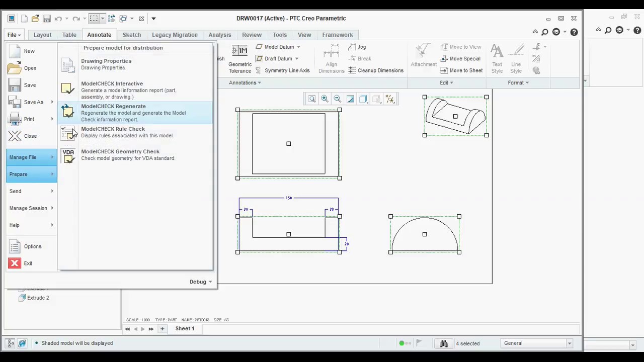The width and height of the screenshot is (644, 362).
Task: Choose Close in the File menu
Action: point(31,136)
